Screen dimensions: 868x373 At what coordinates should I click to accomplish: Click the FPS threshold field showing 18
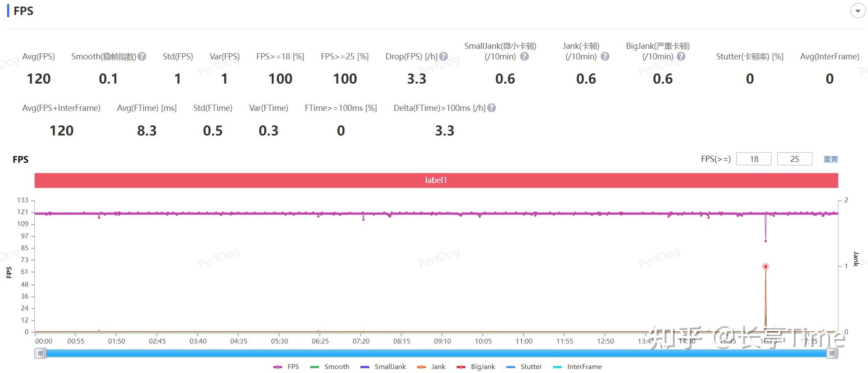(x=754, y=159)
